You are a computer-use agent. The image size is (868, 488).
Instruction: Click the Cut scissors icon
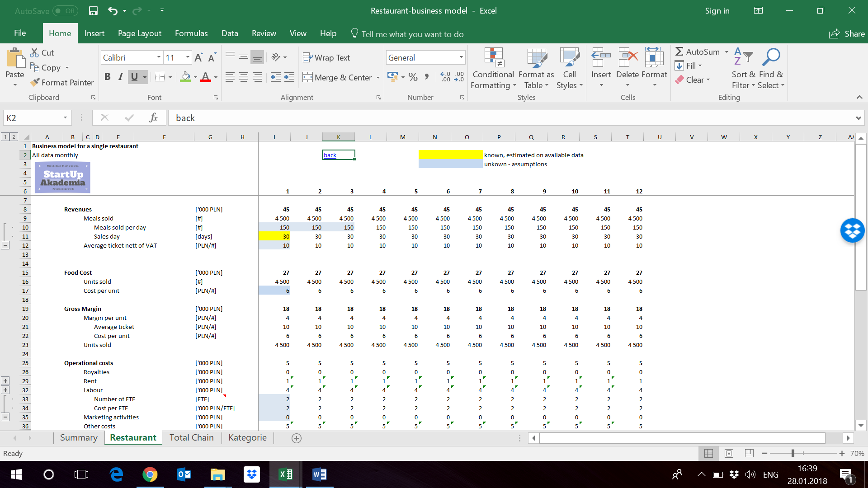tap(34, 52)
